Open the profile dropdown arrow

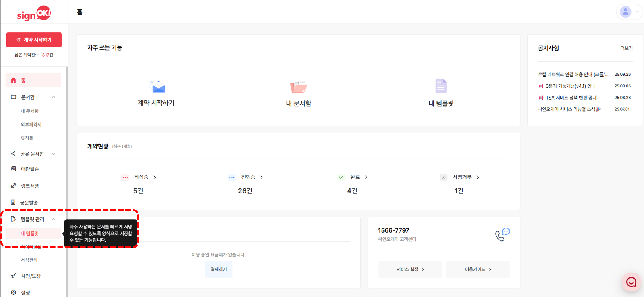638,12
